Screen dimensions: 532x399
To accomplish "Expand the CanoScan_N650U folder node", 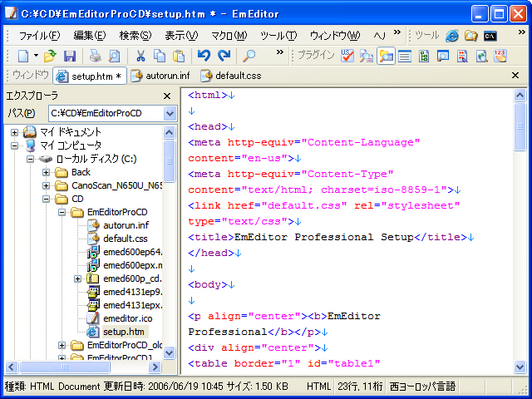I will [46, 185].
